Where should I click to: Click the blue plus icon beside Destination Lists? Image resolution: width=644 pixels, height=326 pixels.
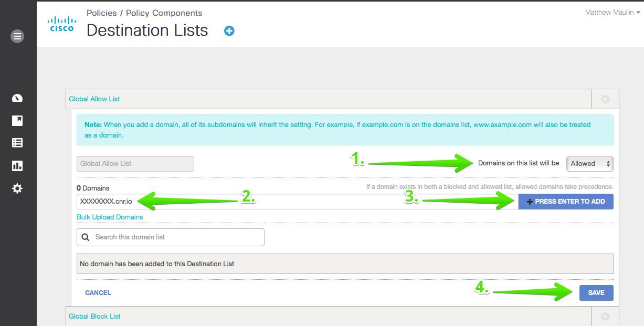(x=229, y=31)
